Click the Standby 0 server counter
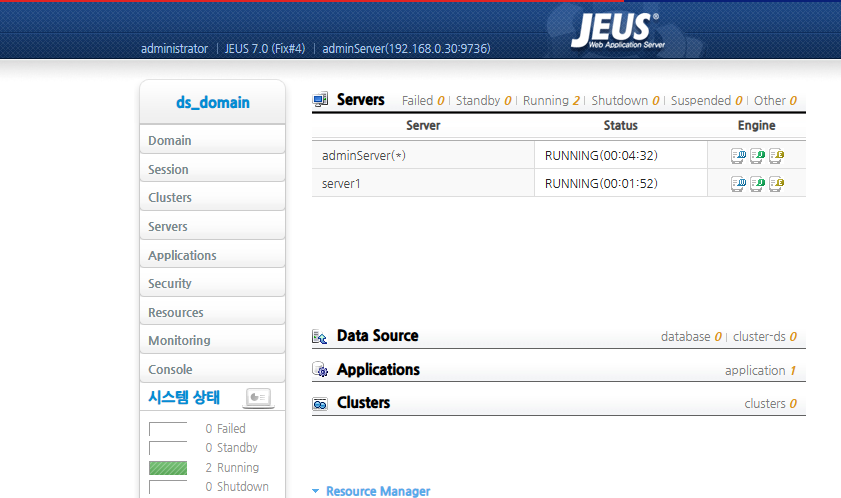The height and width of the screenshot is (498, 841). click(483, 100)
